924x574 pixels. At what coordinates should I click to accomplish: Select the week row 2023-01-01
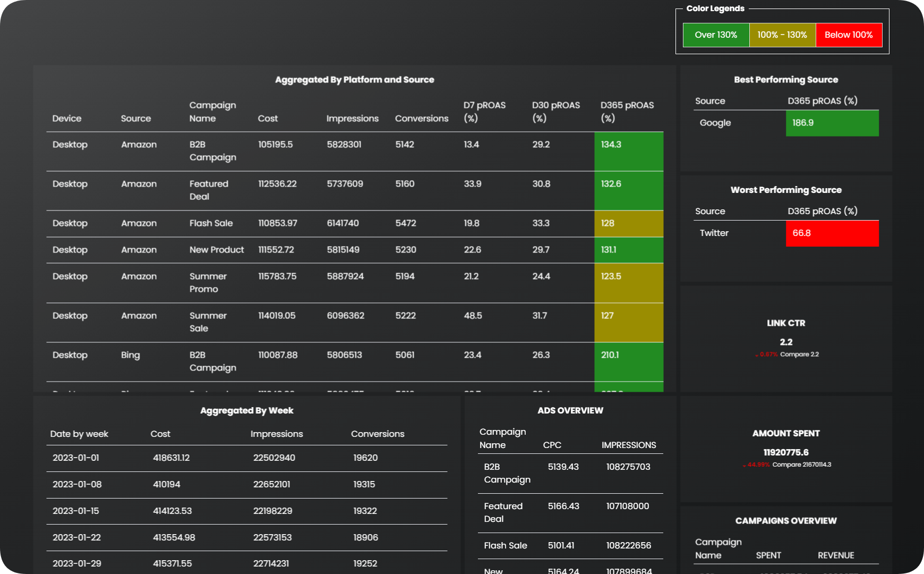pos(247,458)
